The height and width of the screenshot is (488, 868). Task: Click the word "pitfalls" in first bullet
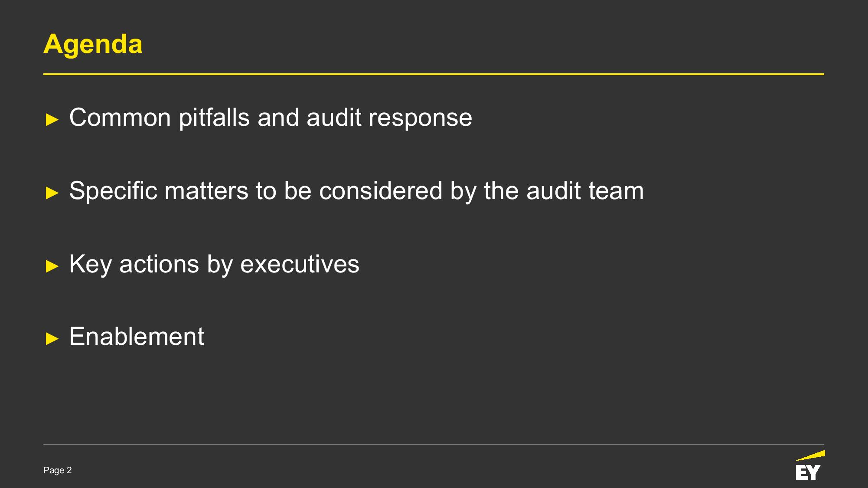214,118
